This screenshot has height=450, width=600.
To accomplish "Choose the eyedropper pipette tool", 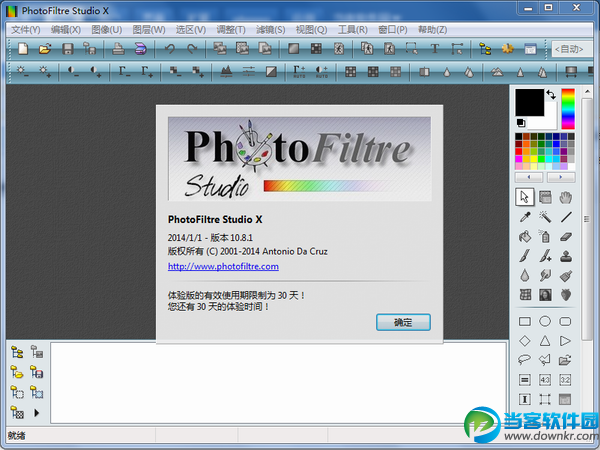I will click(x=525, y=217).
